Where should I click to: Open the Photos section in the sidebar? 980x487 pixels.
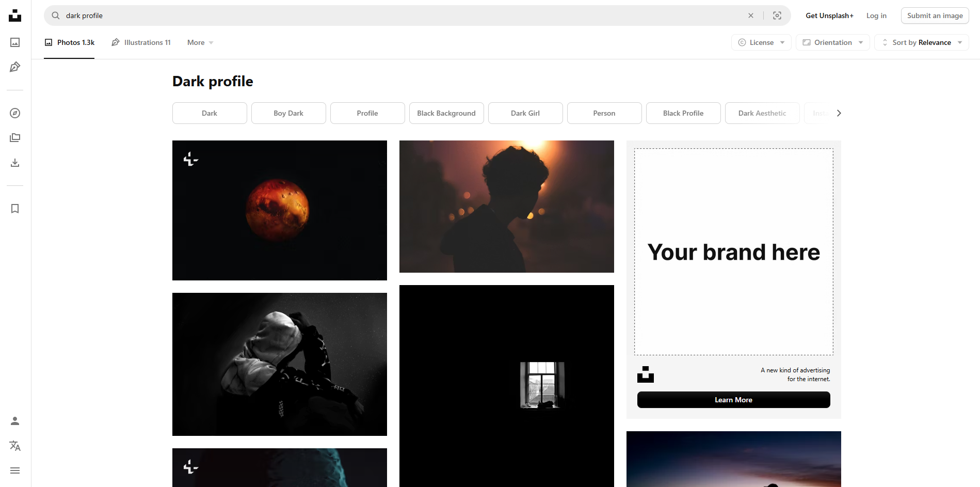point(15,42)
